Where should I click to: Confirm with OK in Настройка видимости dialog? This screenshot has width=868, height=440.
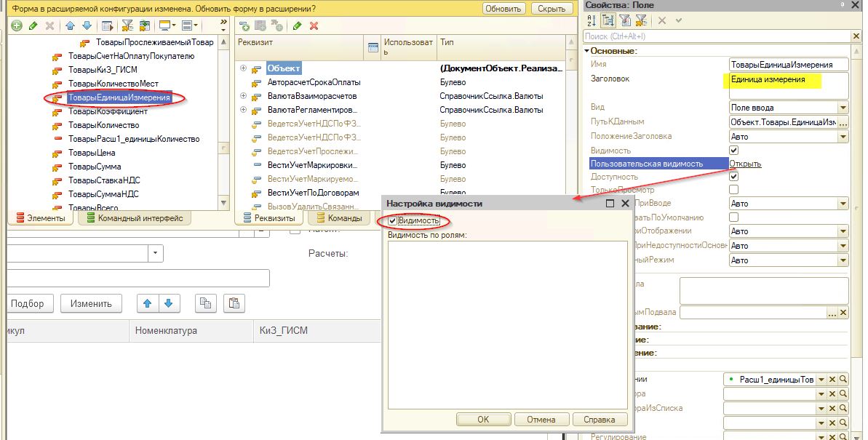(x=483, y=420)
